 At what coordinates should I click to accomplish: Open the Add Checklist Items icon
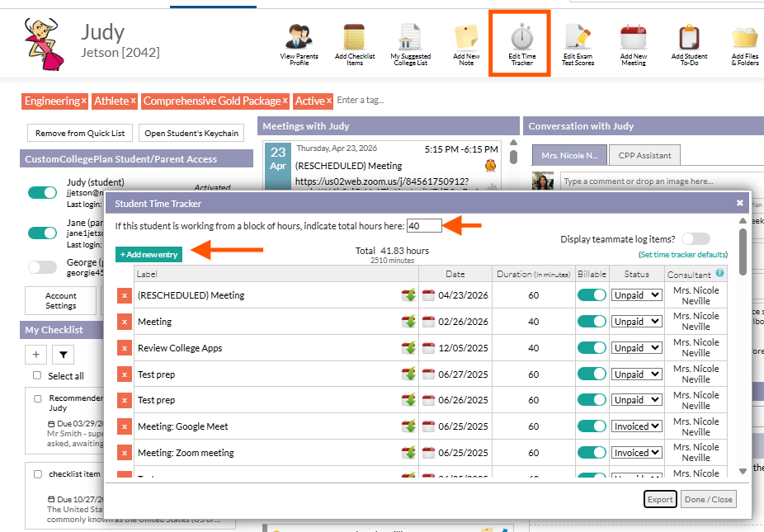[354, 38]
